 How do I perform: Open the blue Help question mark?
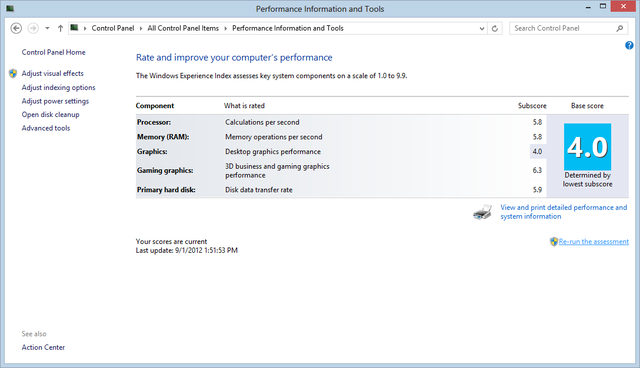pos(629,45)
